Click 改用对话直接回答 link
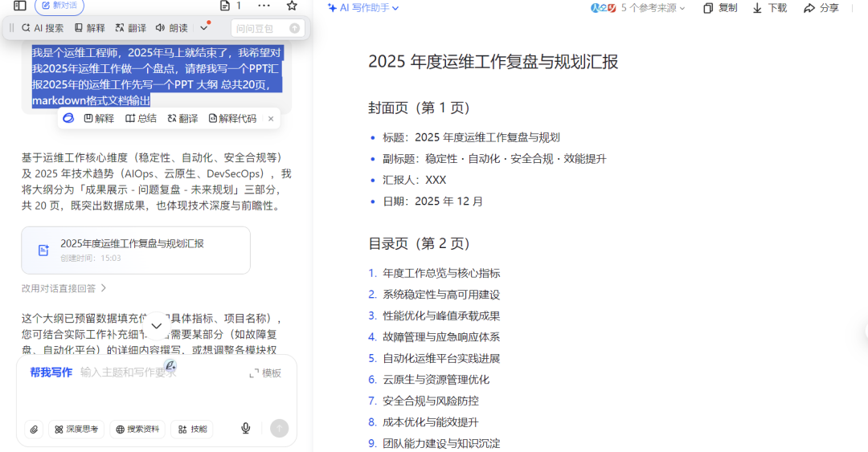 (x=63, y=288)
